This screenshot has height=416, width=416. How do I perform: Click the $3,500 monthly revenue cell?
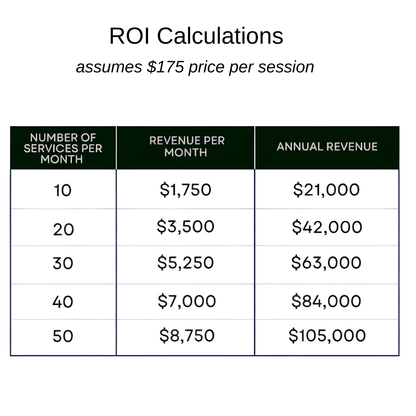pos(186,228)
